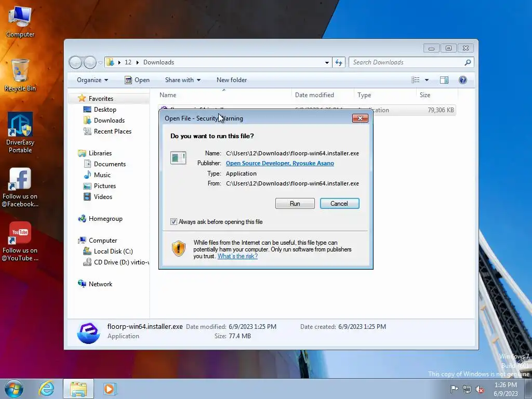Select the Follow us on Facebook shortcut
This screenshot has width=532, height=399.
pos(20,187)
